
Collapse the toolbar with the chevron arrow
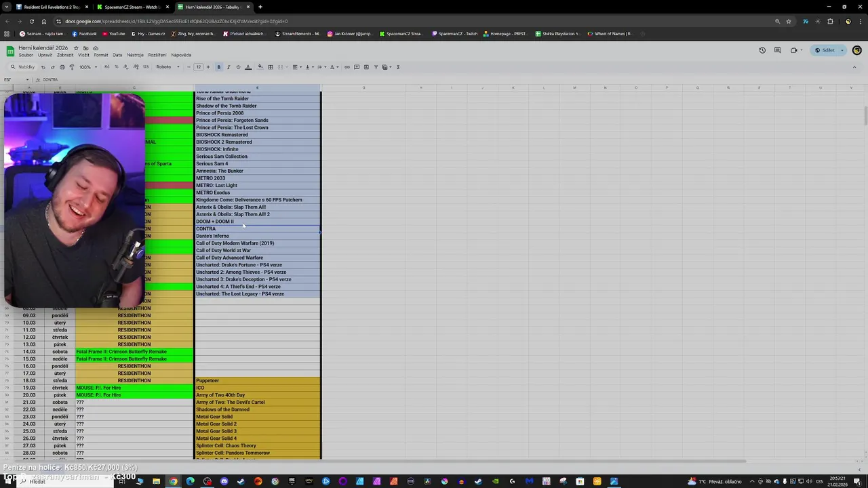pyautogui.click(x=854, y=67)
